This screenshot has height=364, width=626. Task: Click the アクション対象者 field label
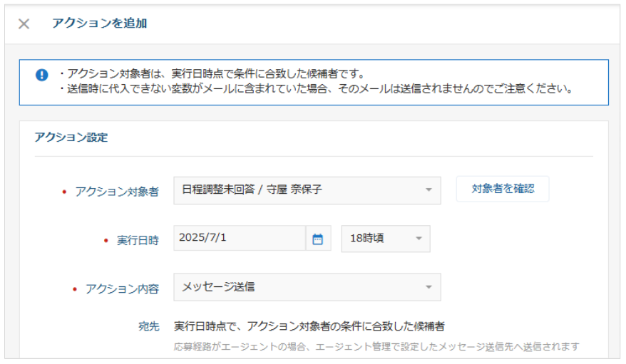117,191
